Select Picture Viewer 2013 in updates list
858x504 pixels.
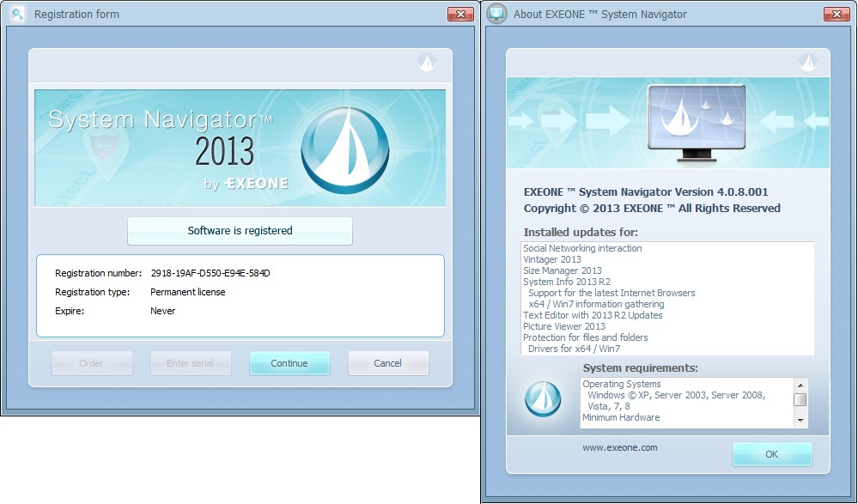coord(564,326)
